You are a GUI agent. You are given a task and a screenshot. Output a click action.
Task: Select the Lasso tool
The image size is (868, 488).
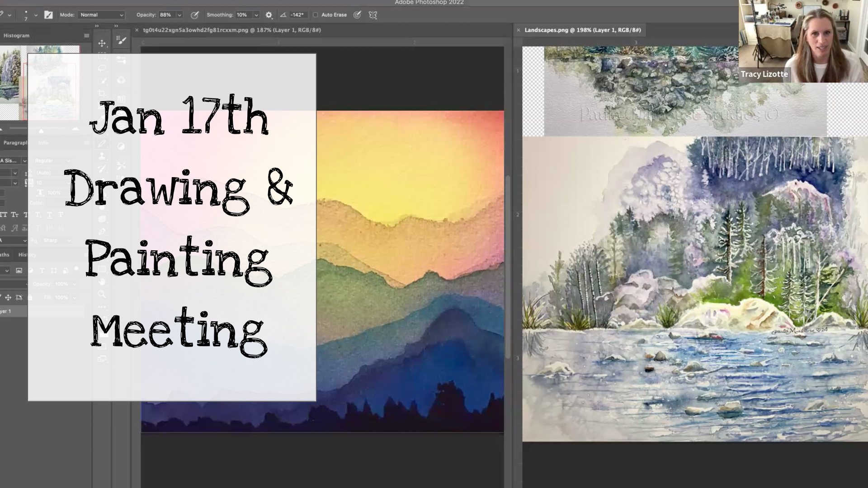[102, 68]
